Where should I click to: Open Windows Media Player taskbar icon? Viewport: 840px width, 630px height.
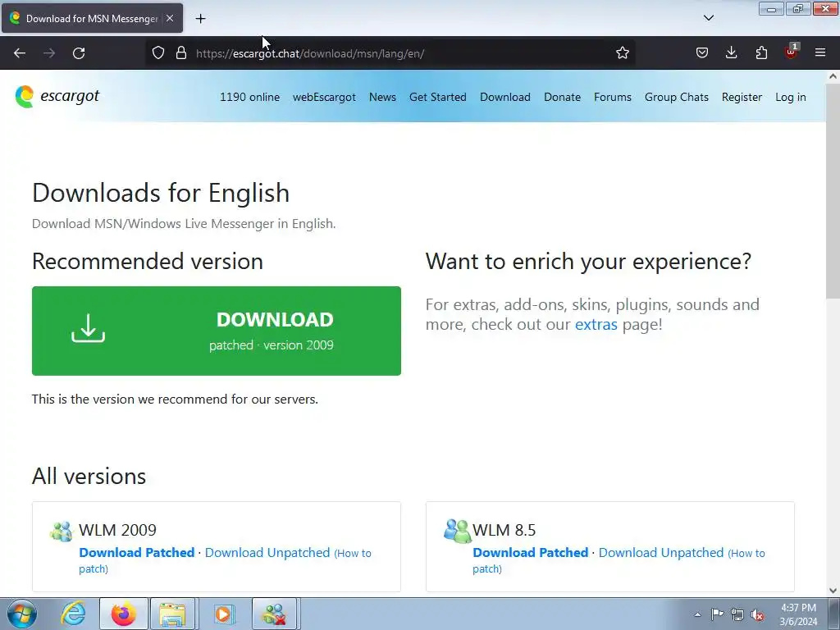[223, 614]
